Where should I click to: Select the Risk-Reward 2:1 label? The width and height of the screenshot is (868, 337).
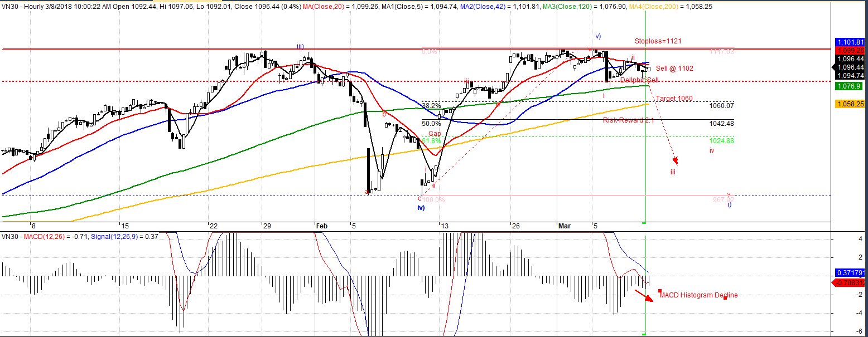click(628, 120)
